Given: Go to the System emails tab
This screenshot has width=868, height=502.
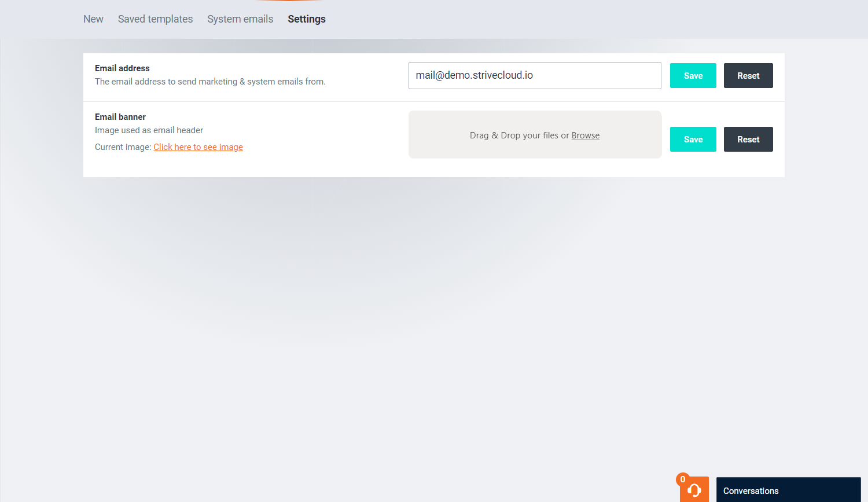Looking at the screenshot, I should point(240,19).
